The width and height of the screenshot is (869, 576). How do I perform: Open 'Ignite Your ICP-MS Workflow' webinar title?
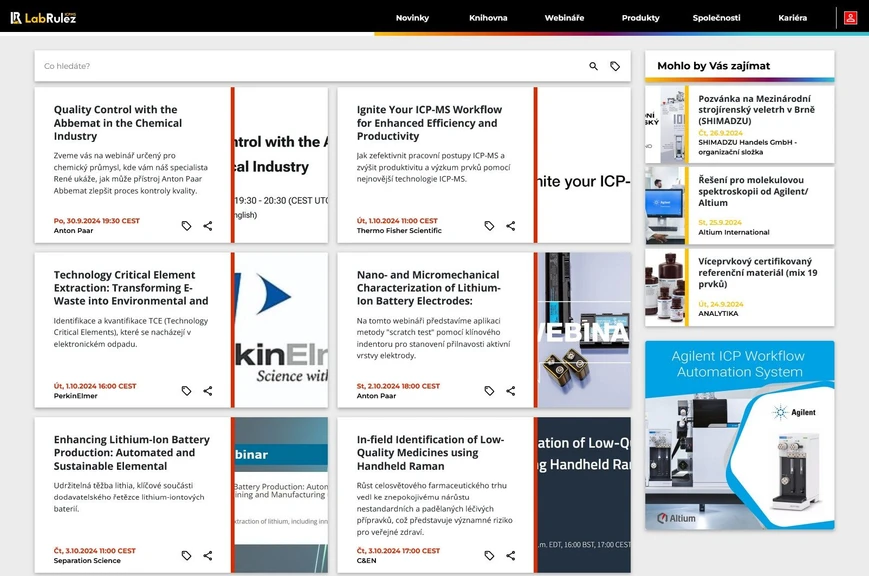(430, 123)
